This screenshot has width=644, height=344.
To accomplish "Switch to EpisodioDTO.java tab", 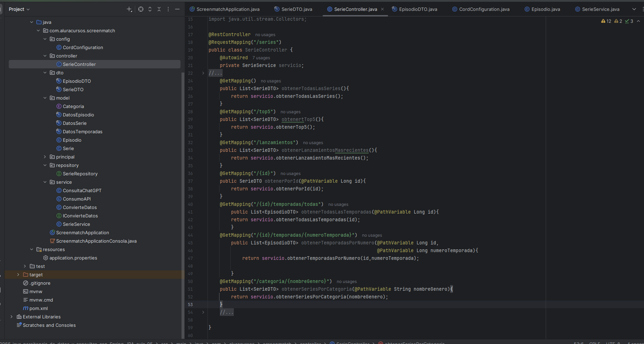I will click(x=414, y=9).
